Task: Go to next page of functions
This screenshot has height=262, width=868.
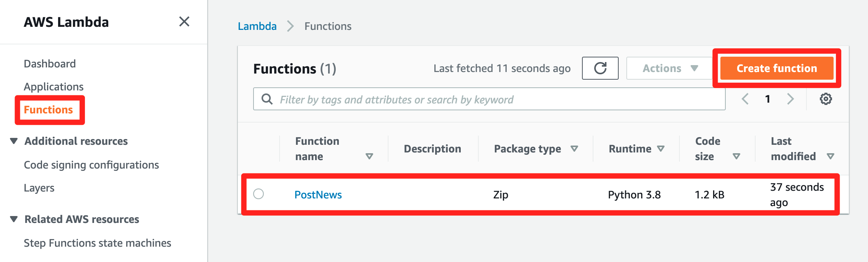Action: (x=790, y=99)
